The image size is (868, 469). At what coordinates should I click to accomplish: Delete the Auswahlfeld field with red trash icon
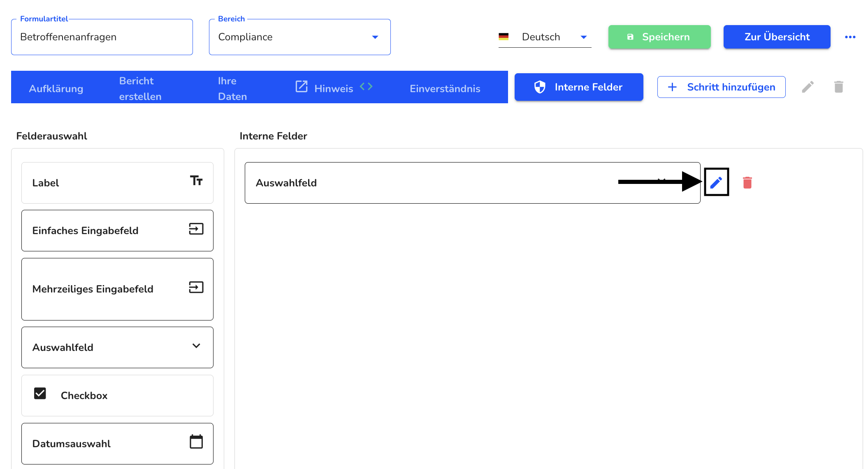click(x=747, y=182)
